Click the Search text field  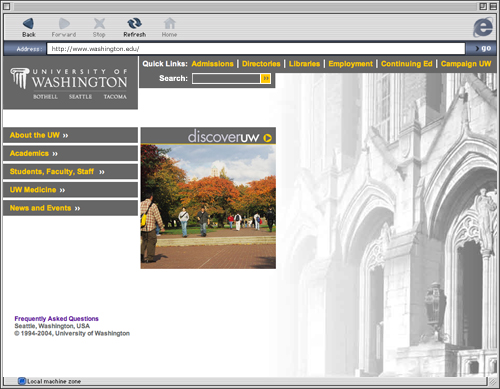(226, 78)
